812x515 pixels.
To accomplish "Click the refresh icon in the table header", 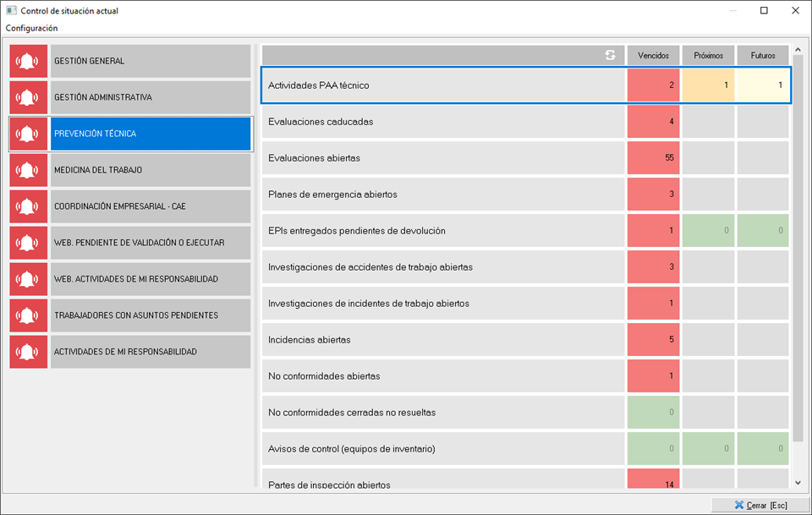I will 610,55.
